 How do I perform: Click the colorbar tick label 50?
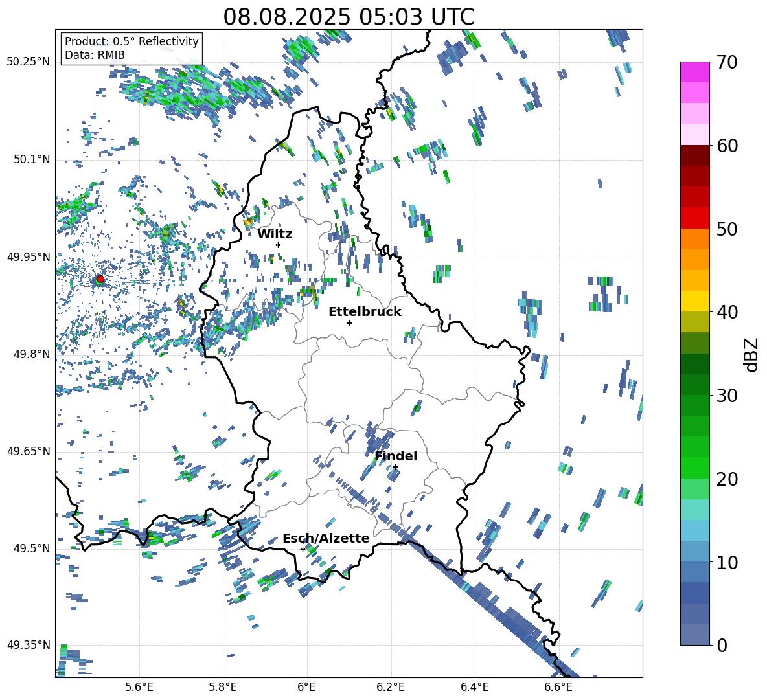click(727, 229)
